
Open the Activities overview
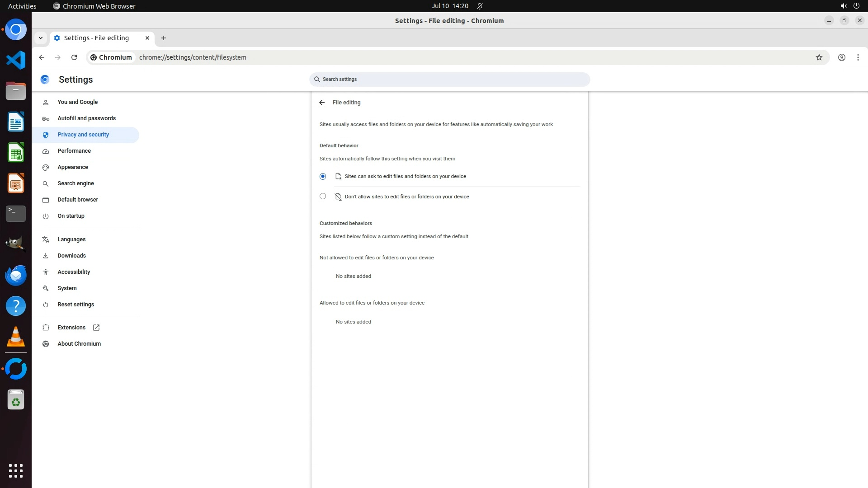click(x=22, y=6)
